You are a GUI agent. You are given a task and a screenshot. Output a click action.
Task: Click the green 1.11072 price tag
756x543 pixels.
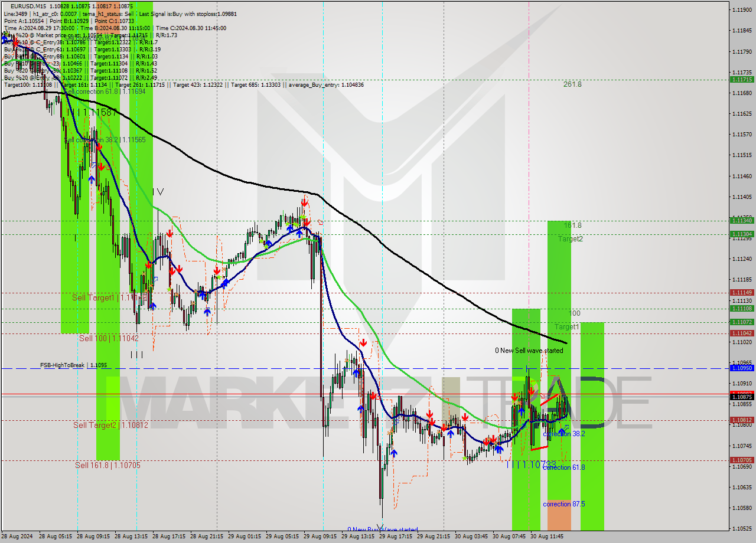click(x=741, y=322)
